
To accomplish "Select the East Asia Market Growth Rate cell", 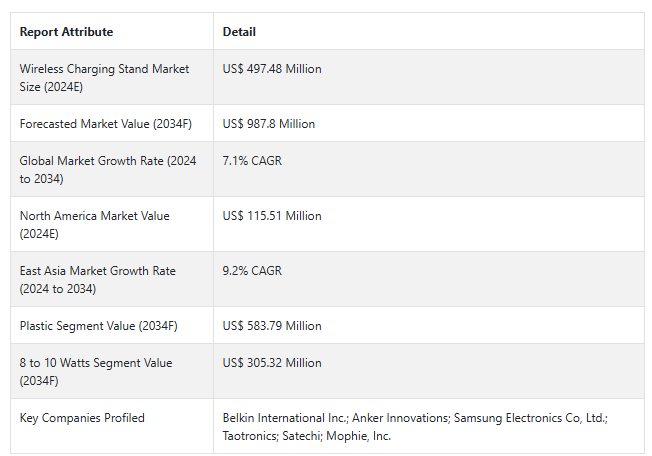I will [112, 279].
